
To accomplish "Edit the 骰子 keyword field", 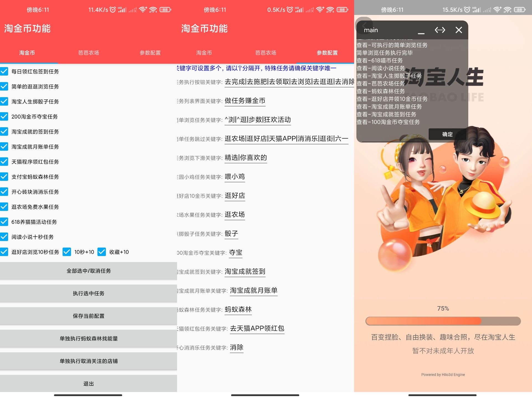I will [231, 234].
